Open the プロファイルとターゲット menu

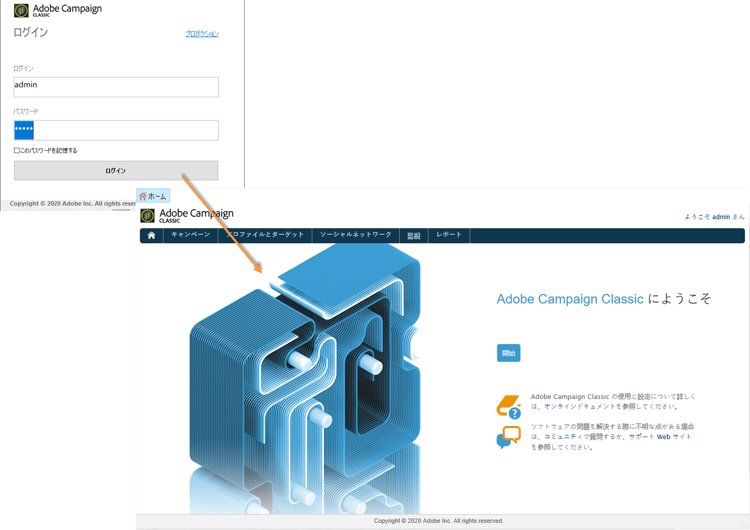point(265,235)
